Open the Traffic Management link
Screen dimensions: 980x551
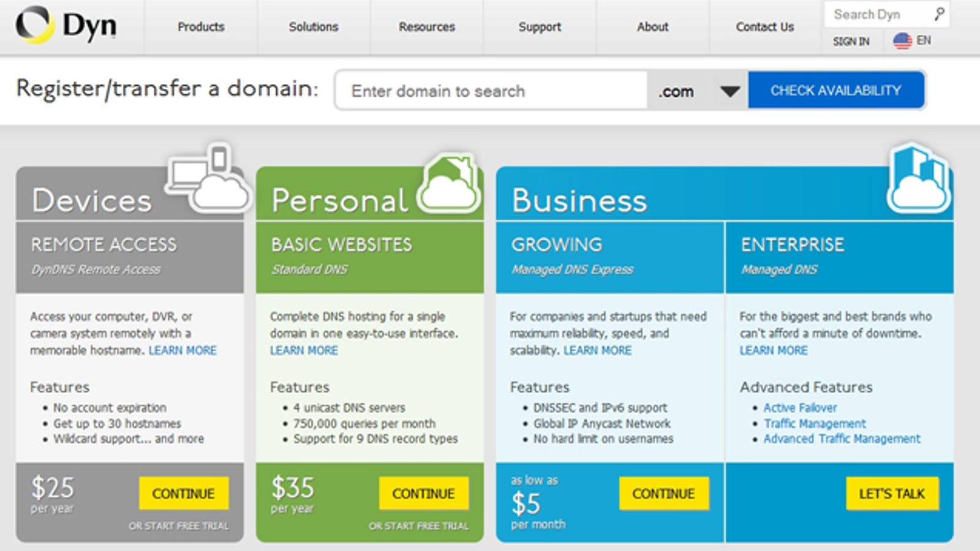coord(815,424)
